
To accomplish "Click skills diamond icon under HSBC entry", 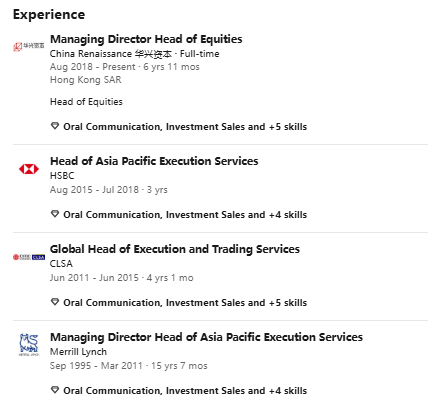I will coord(55,214).
